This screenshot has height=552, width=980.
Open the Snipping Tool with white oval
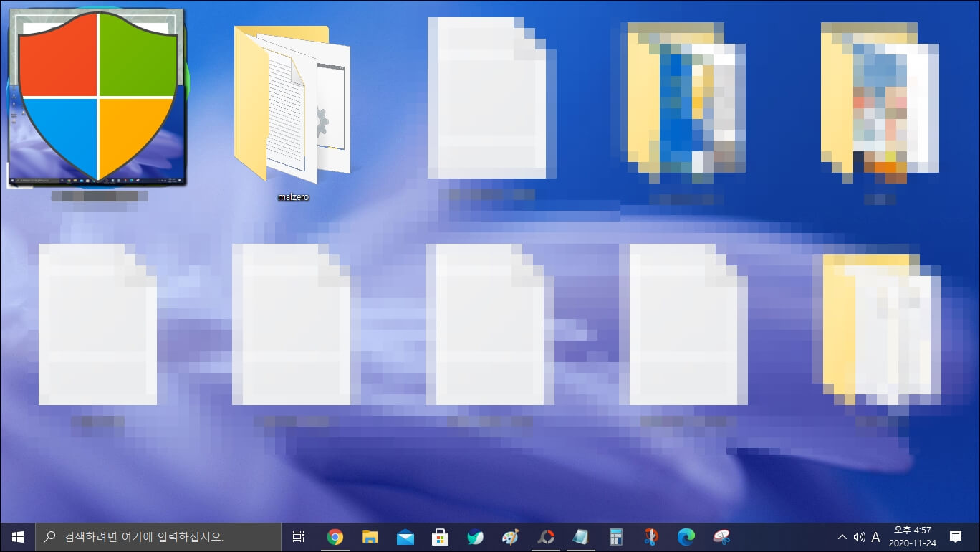point(721,536)
